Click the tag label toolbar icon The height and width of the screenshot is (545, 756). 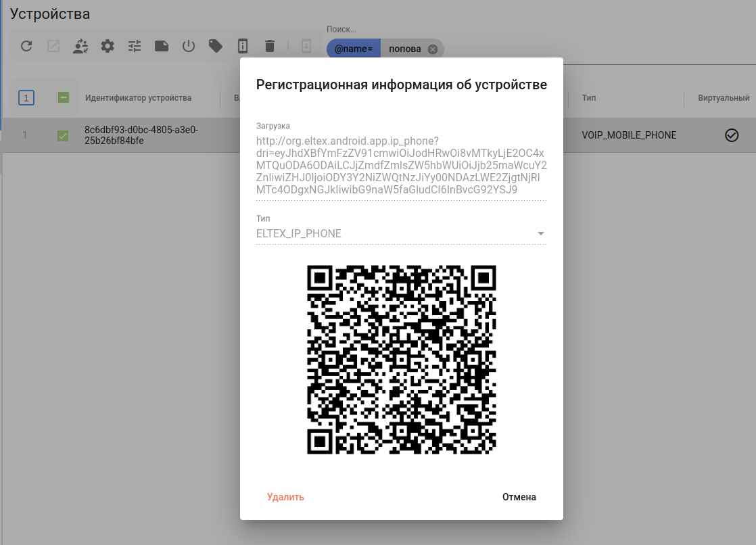click(x=216, y=46)
